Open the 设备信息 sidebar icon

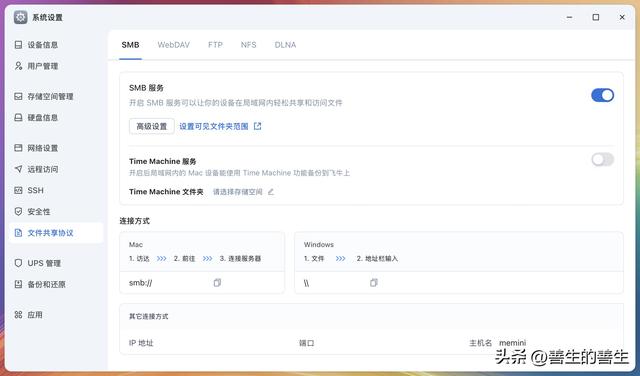[18, 44]
